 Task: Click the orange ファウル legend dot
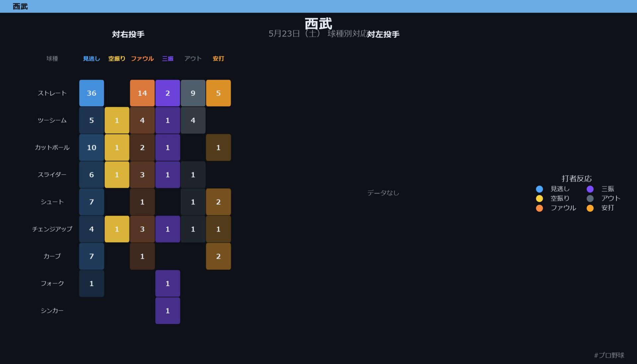(539, 208)
